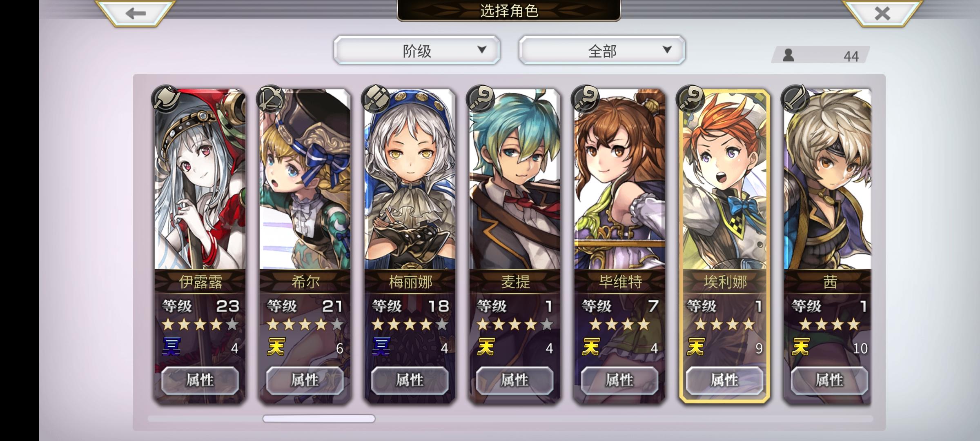Click the 天 element icon on 希尔's card
Viewport: 980px width, 441px height.
276,347
